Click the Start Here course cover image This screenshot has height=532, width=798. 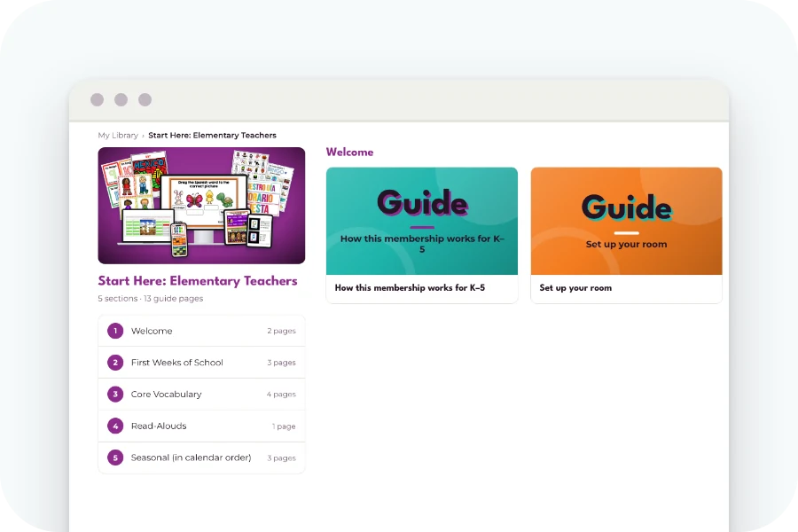(201, 206)
